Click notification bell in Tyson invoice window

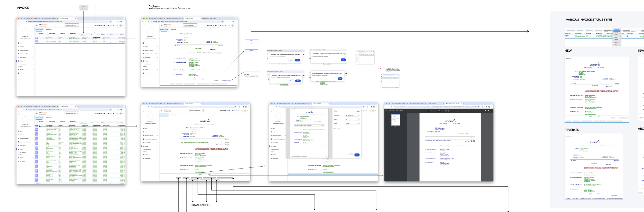[230, 25]
